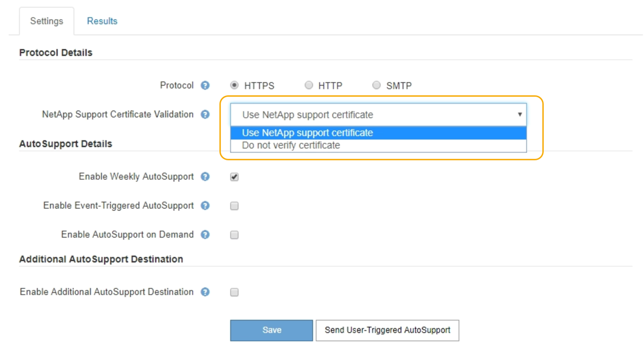Select 'Do not verify certificate' option
This screenshot has height=344, width=644.
coord(291,145)
